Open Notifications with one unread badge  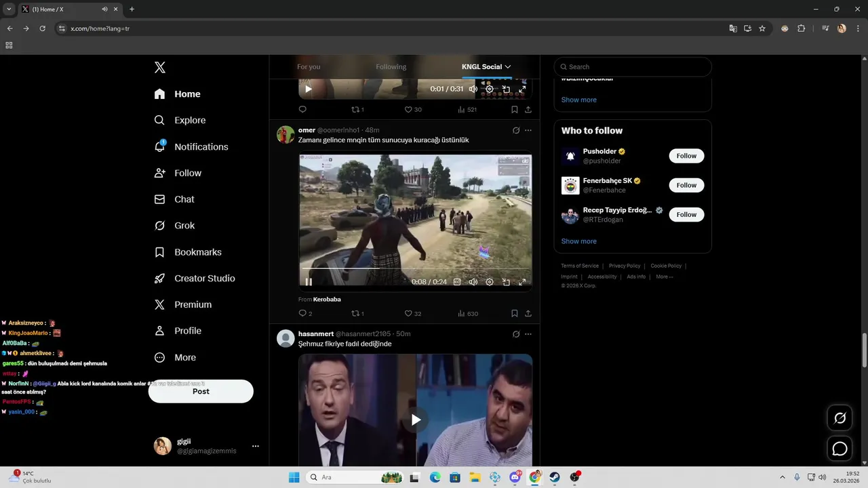(x=191, y=146)
